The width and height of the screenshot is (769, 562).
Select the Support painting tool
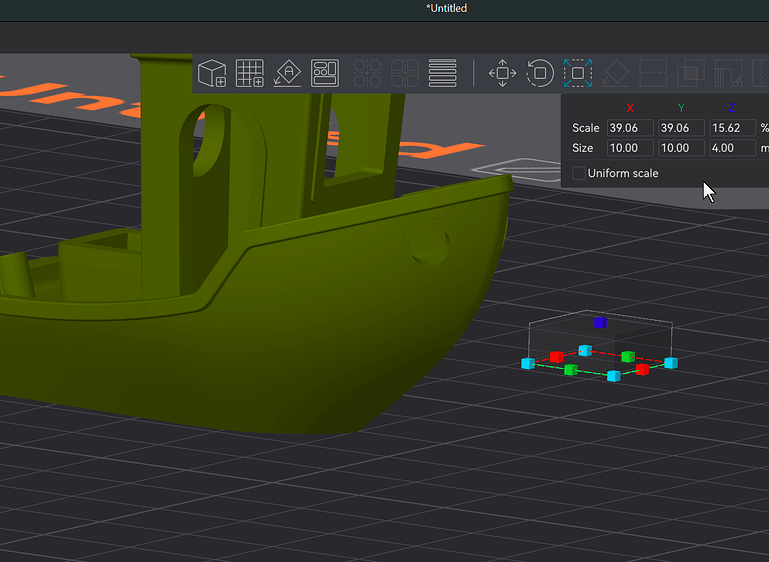[728, 73]
